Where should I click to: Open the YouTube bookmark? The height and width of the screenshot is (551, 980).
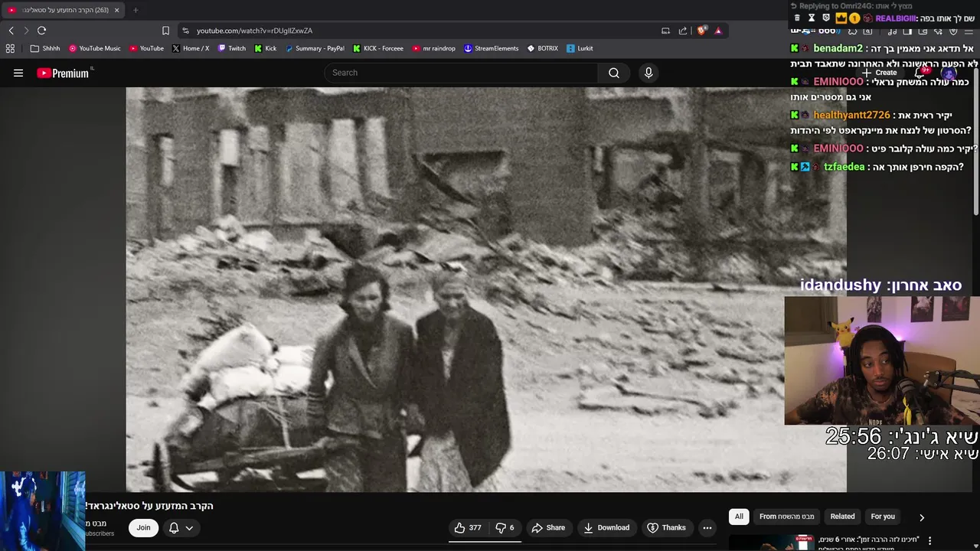pos(146,48)
